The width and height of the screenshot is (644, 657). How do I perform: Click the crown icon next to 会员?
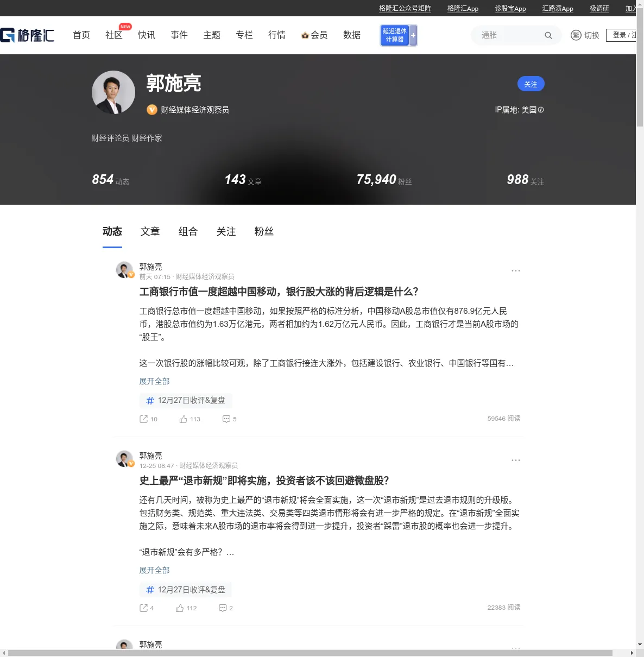point(305,35)
